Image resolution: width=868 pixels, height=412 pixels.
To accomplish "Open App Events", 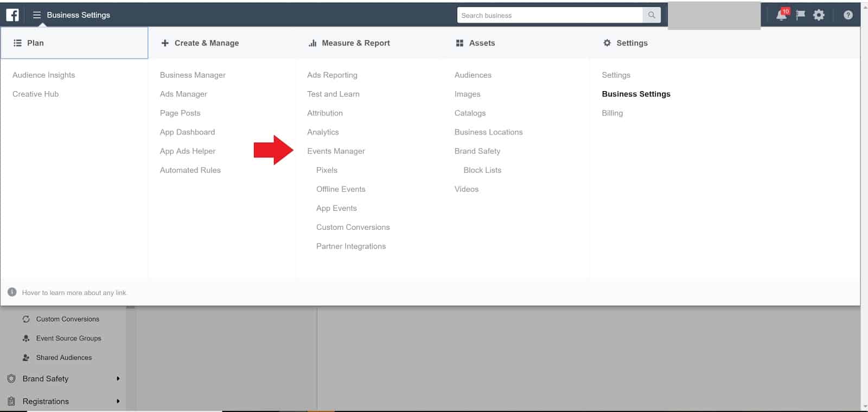I will tap(337, 208).
